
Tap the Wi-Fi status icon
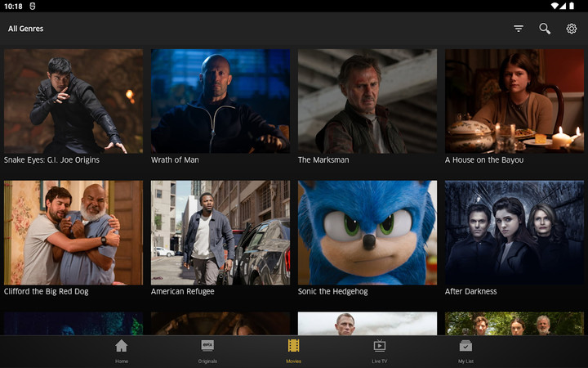555,6
